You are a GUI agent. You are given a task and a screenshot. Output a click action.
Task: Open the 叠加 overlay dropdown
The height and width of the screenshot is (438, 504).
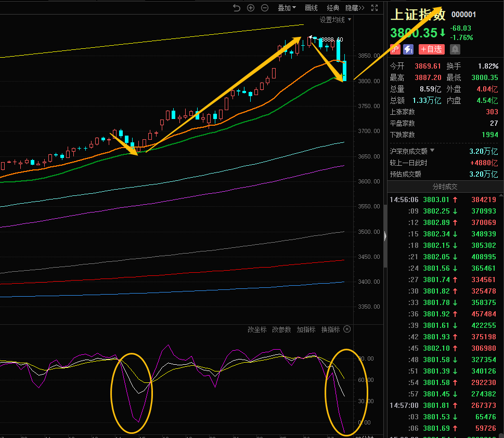(287, 8)
